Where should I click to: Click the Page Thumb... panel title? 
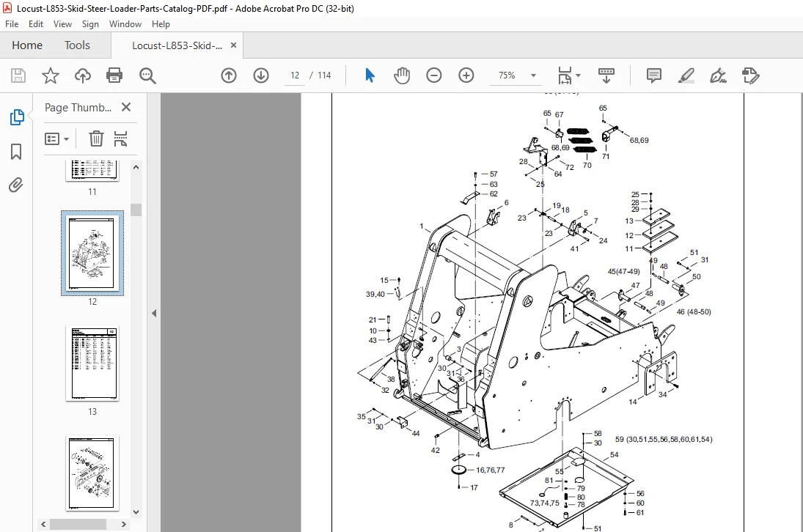click(78, 108)
